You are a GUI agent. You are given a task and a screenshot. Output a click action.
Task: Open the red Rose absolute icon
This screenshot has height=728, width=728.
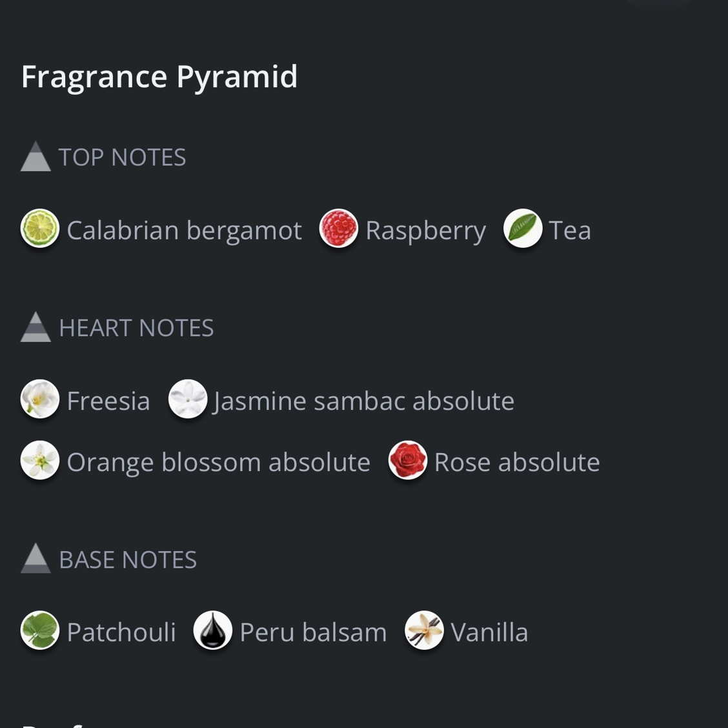tap(408, 460)
